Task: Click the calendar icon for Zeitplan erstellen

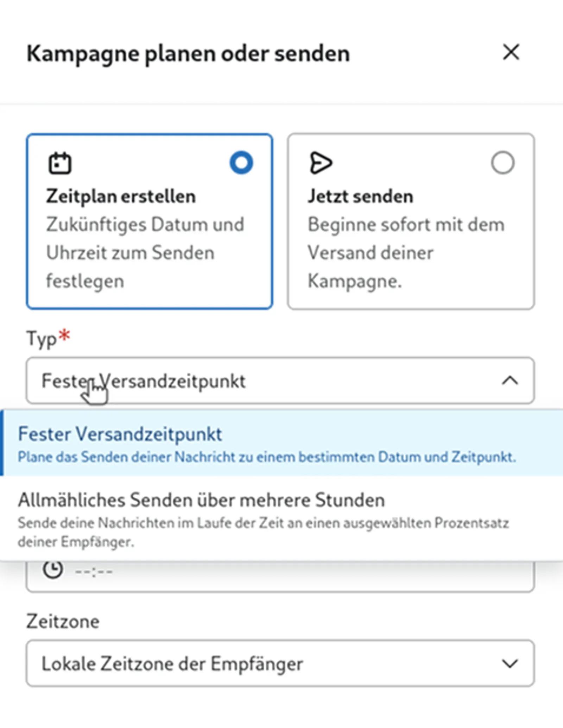Action: [x=60, y=163]
